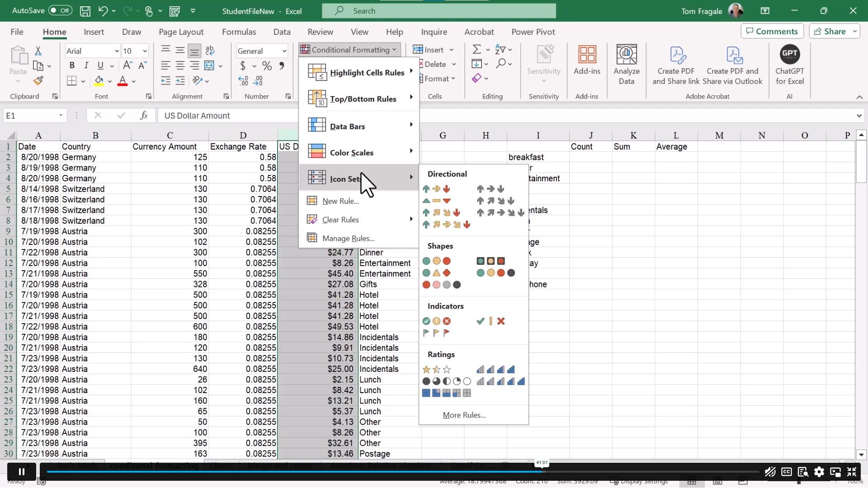868x488 pixels.
Task: Open the Comments pane
Action: pos(772,31)
